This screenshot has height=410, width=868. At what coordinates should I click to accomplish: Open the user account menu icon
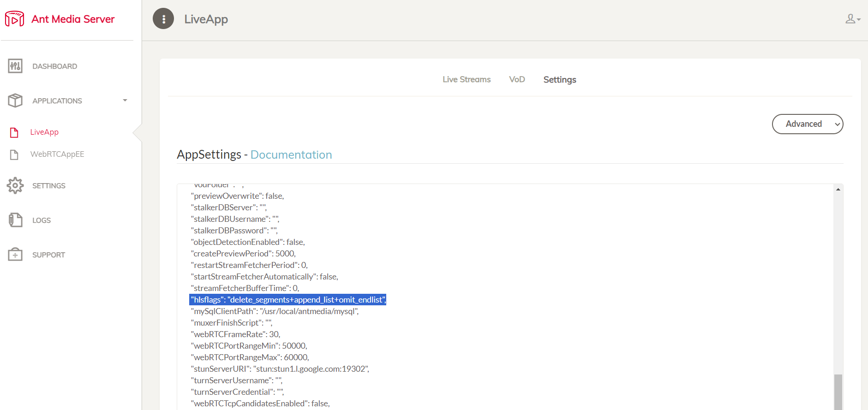tap(852, 19)
